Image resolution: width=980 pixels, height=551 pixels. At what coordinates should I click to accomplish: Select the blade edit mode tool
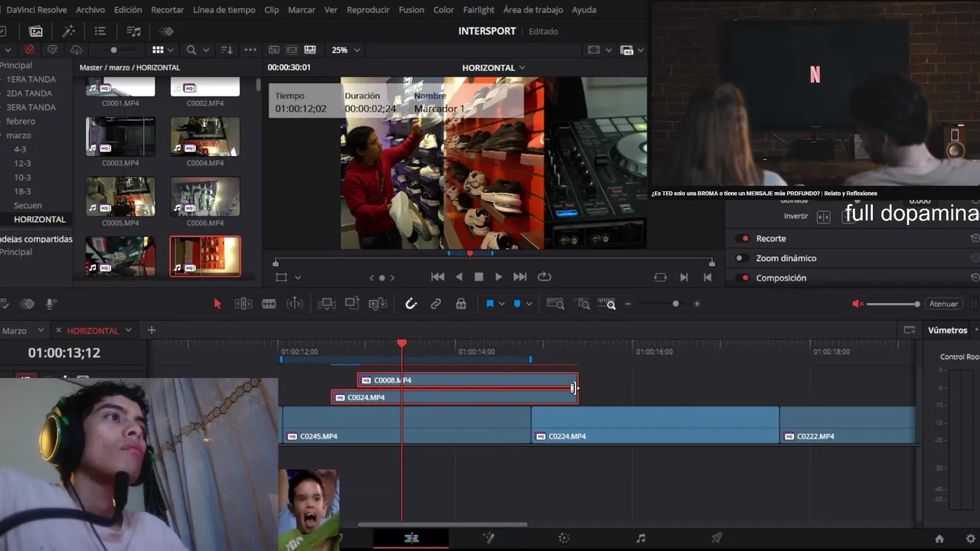269,304
